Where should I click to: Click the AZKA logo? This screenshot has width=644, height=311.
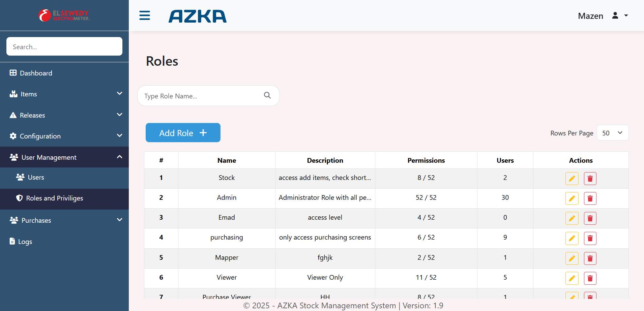pos(198,16)
